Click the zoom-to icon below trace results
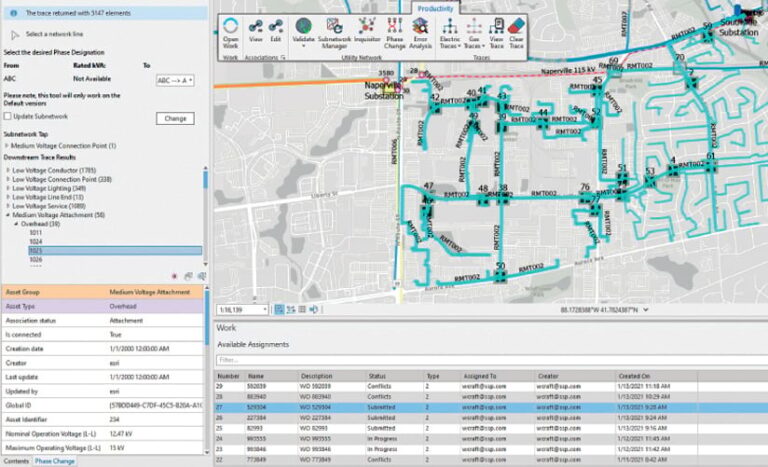Viewport: 768px width, 467px height. pos(201,276)
